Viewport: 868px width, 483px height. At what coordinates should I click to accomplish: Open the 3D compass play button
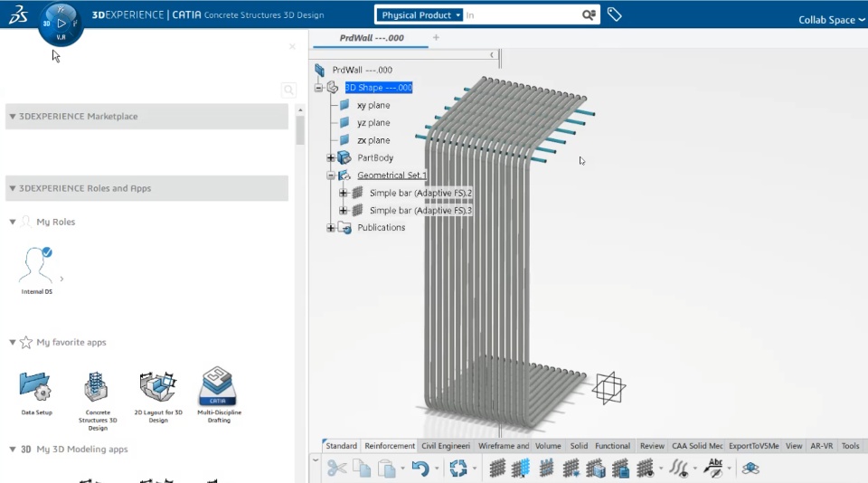click(x=61, y=24)
